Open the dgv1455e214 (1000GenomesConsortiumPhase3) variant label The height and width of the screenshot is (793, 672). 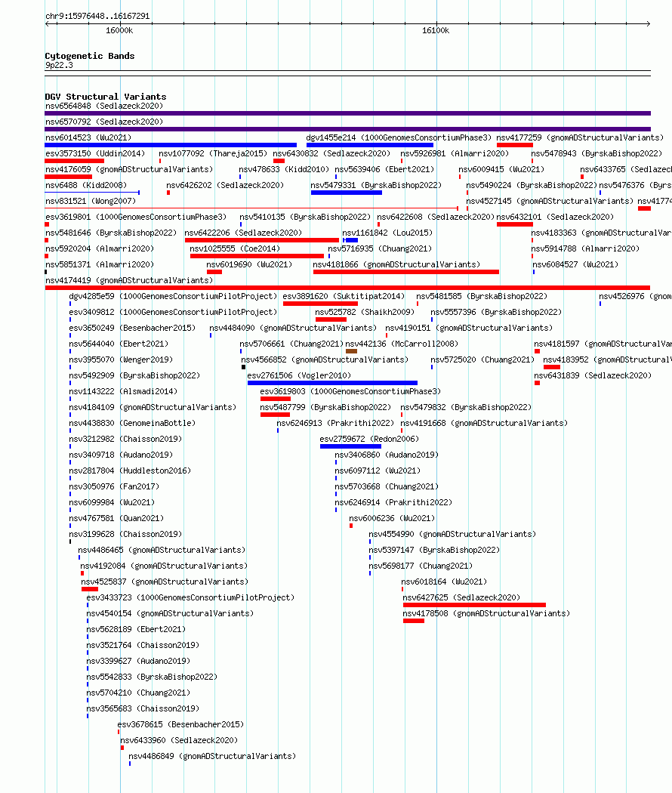tap(399, 137)
